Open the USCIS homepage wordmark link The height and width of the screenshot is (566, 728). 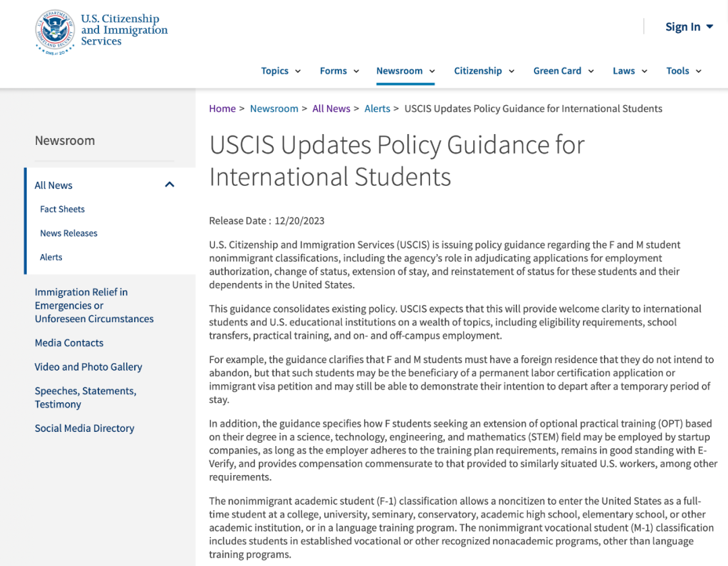coord(124,30)
